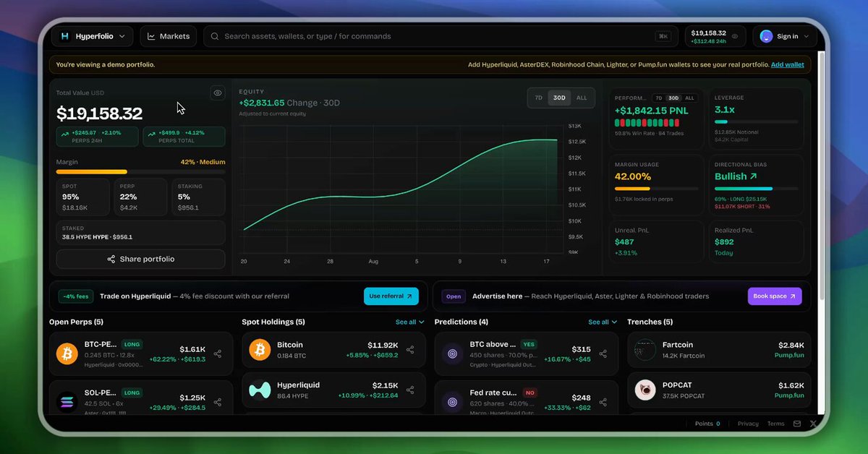Click the Bitcoin coin icon in Spot Holdings
This screenshot has width=868, height=454.
pos(260,350)
